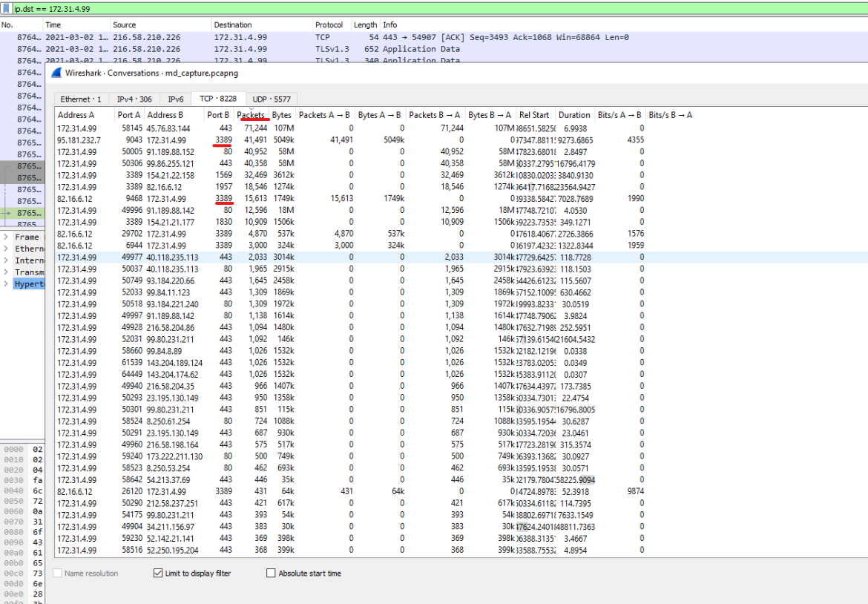
Task: Expand the Internet Protocol tree node
Action: [x=6, y=261]
